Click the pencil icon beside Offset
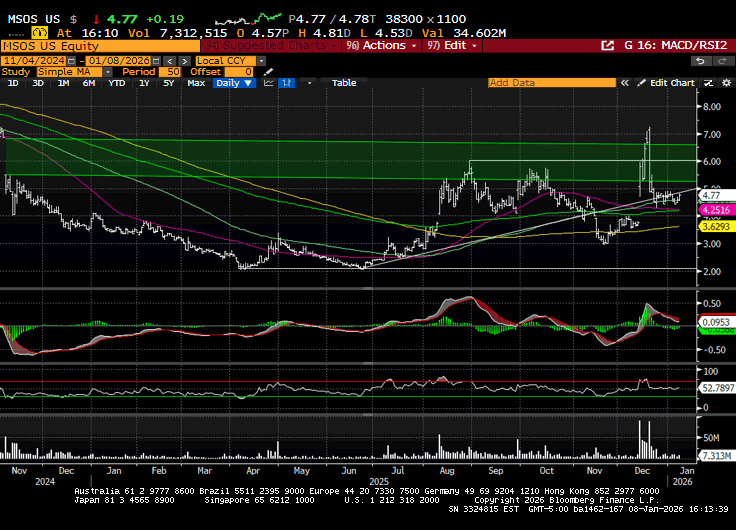The image size is (736, 530). (268, 72)
